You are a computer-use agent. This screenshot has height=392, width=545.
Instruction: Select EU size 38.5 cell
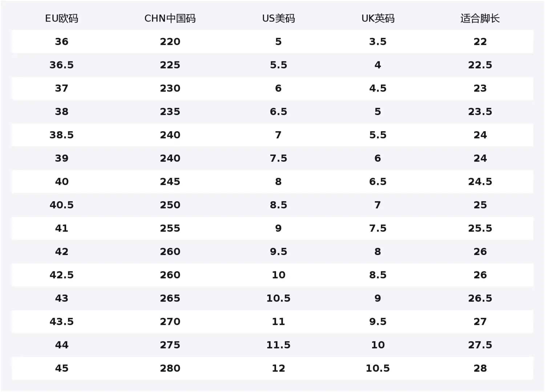61,135
